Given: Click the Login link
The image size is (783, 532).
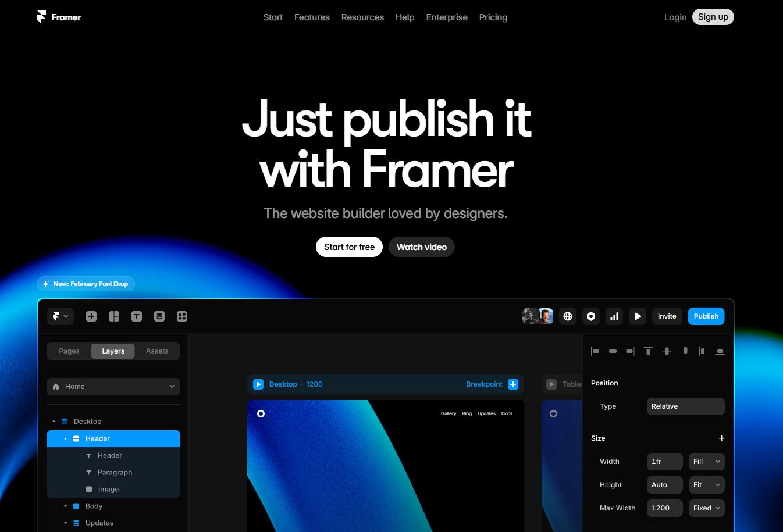Looking at the screenshot, I should pos(675,17).
